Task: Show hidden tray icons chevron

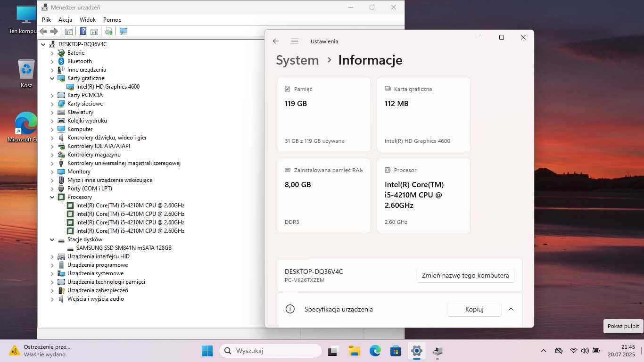Action: tap(543, 351)
